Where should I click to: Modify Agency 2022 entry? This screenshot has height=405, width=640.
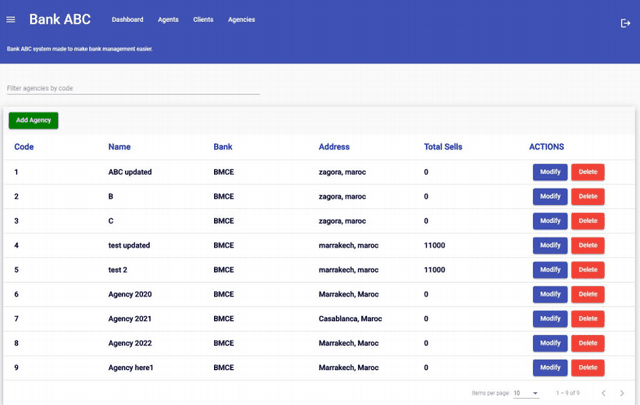(550, 343)
